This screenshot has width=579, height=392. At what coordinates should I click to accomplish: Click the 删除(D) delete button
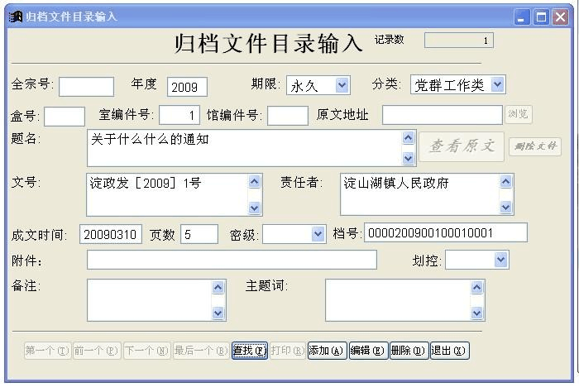pos(409,351)
